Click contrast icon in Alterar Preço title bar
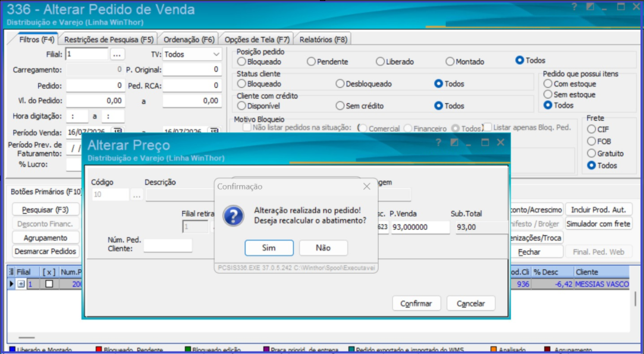Screen dimensions: 644x354 coord(454,143)
